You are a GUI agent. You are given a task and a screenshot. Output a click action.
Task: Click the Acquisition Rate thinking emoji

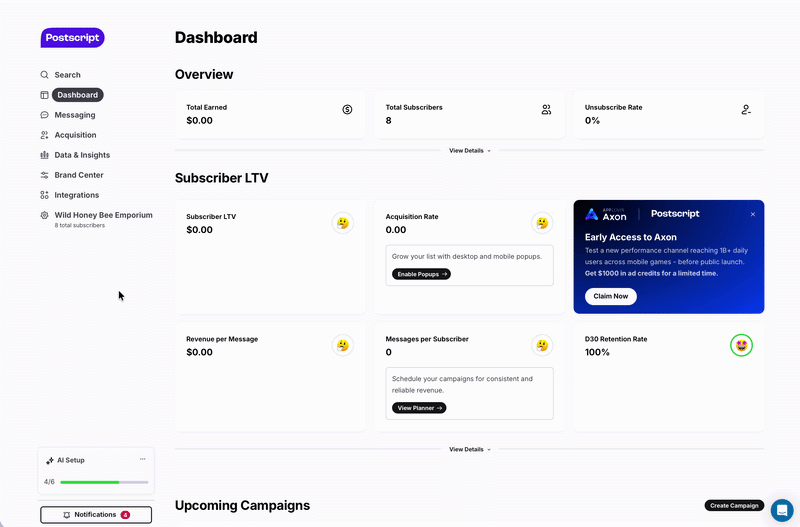click(542, 223)
